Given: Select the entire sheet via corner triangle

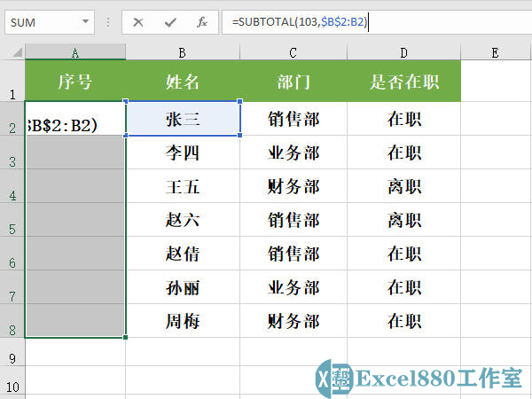Looking at the screenshot, I should tap(12, 52).
